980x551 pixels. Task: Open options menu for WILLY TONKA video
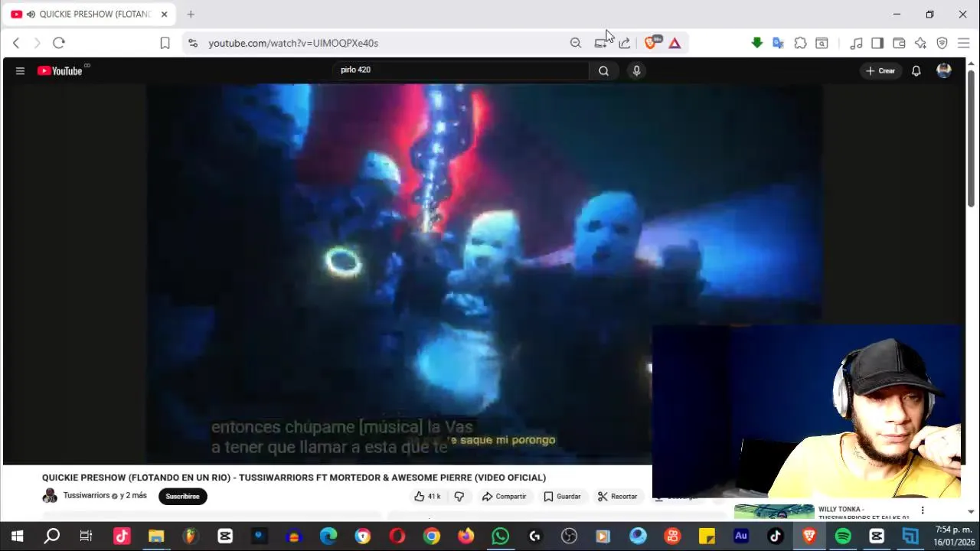923,510
